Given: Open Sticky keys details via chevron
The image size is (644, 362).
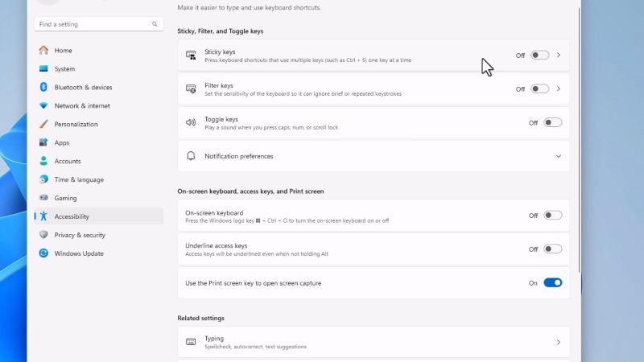Looking at the screenshot, I should [559, 55].
